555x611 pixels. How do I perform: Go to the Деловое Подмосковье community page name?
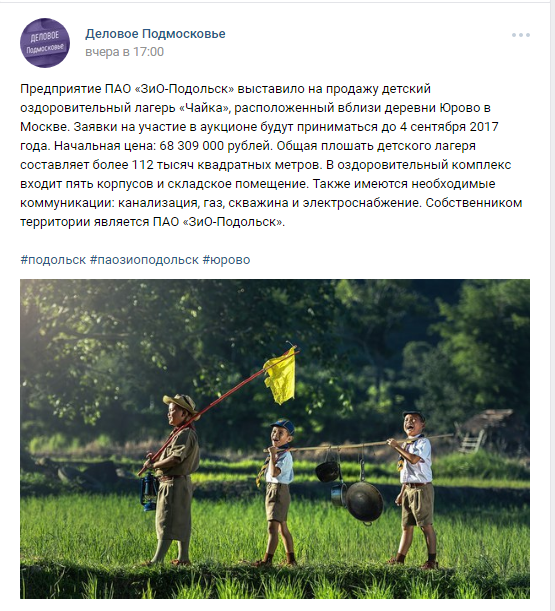pyautogui.click(x=155, y=34)
